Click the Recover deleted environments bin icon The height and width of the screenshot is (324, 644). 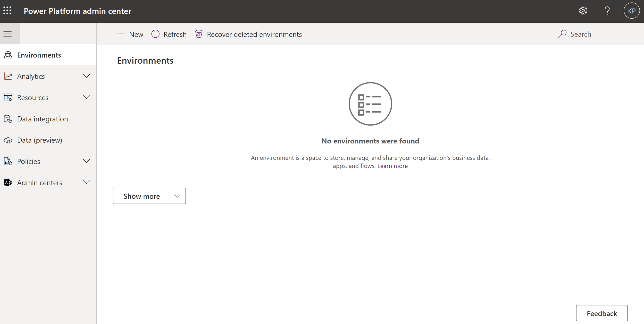pyautogui.click(x=199, y=34)
